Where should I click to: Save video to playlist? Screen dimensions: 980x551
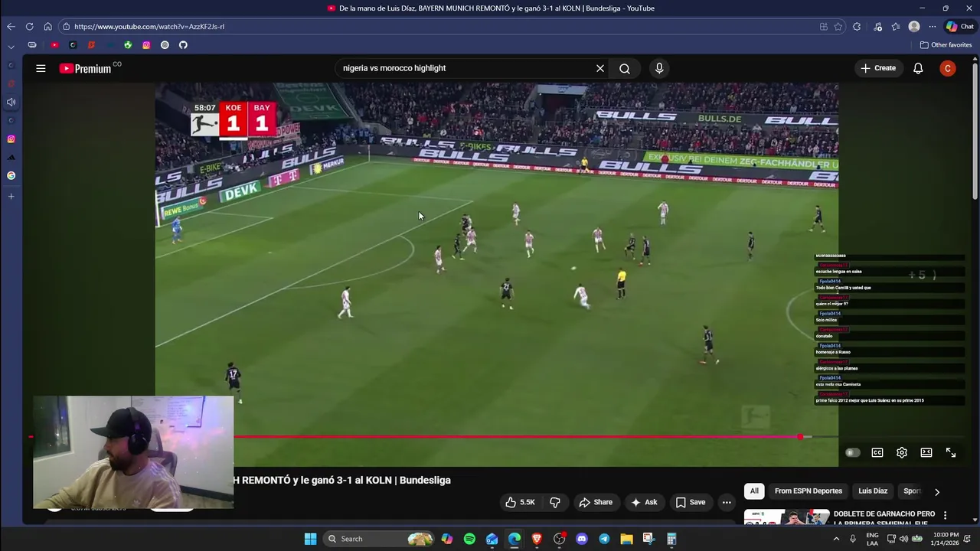(x=690, y=502)
